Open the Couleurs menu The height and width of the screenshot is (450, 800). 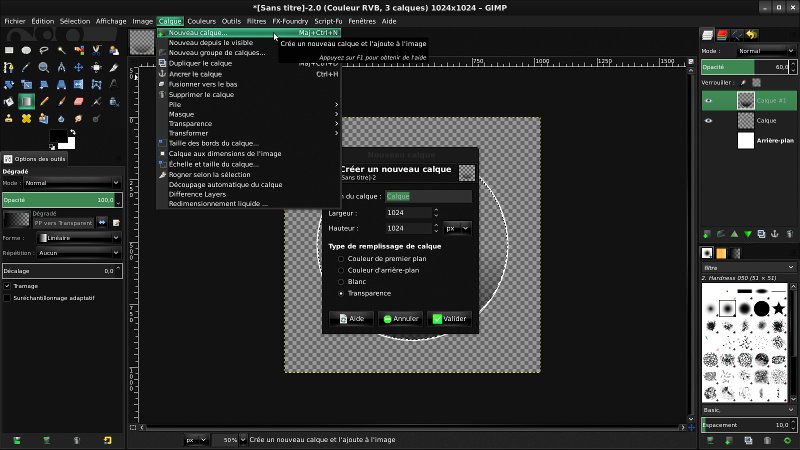coord(201,21)
